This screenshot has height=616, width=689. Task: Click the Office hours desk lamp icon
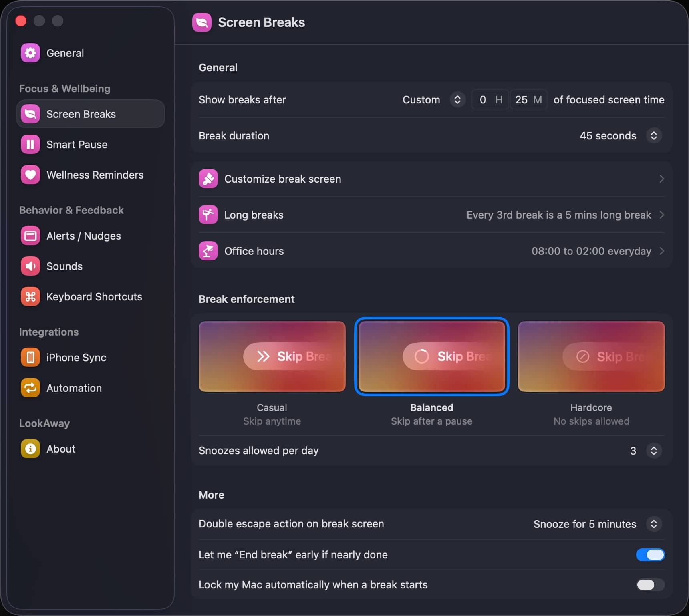(x=208, y=251)
